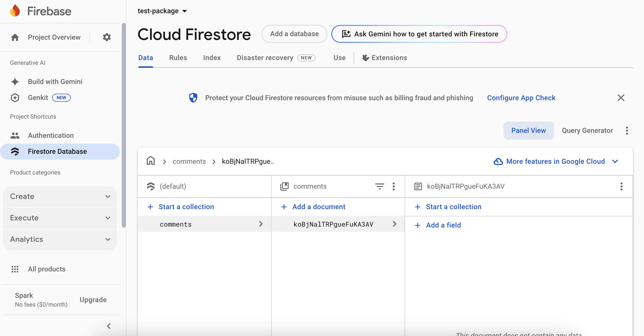The height and width of the screenshot is (336, 644).
Task: Expand the Execute category
Action: tap(60, 218)
